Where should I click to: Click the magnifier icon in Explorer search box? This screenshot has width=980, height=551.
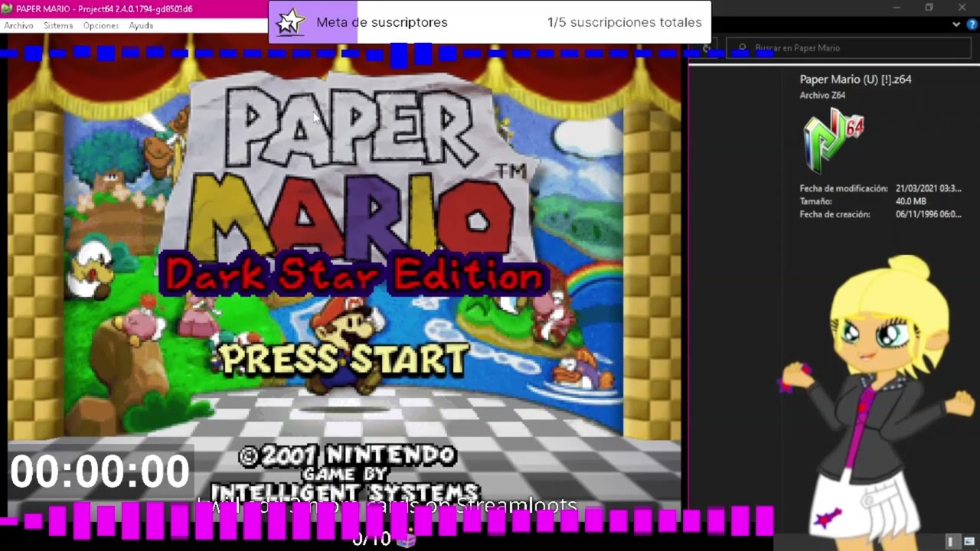[742, 47]
